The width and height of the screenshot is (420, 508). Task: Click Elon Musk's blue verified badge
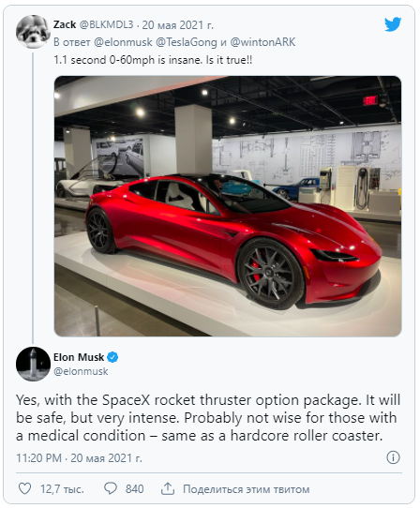[x=112, y=357]
